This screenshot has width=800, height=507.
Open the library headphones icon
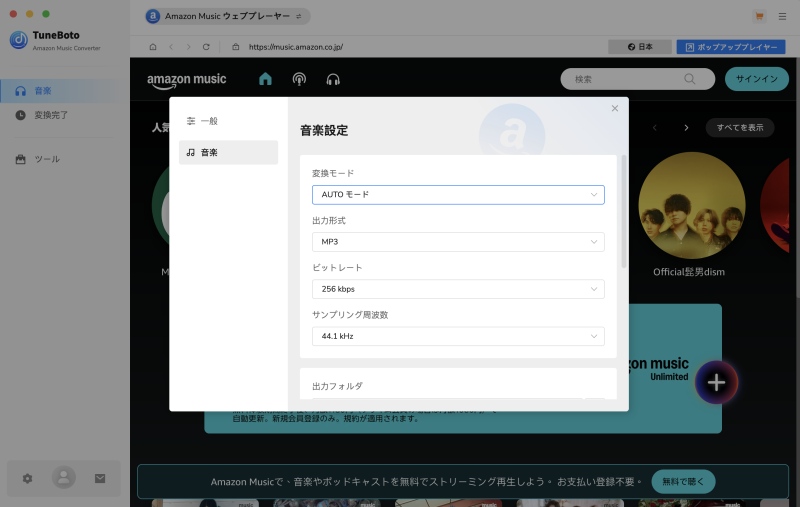[333, 80]
